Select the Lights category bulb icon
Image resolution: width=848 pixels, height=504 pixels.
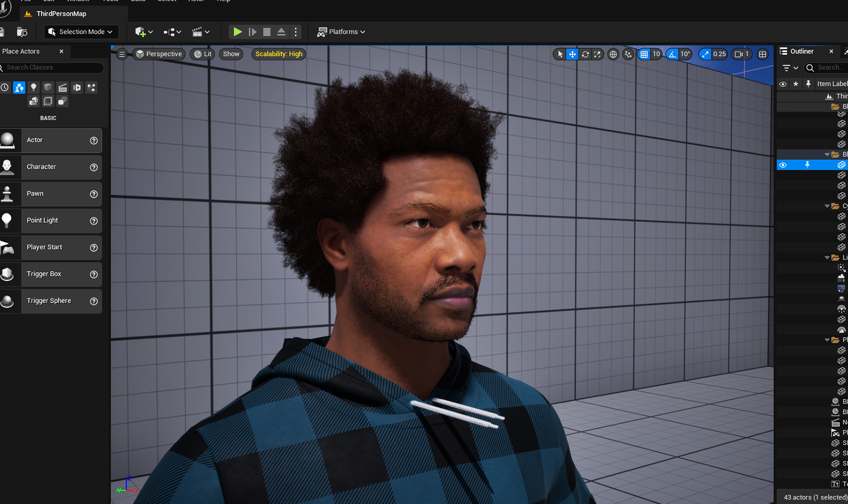34,87
